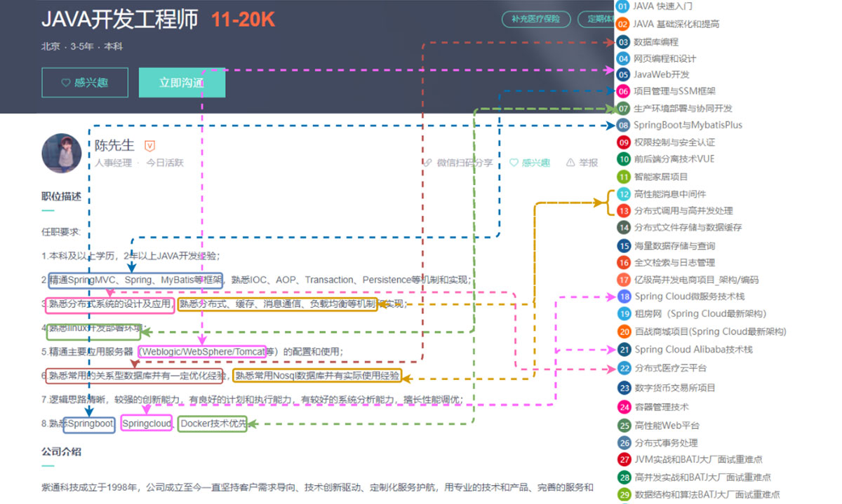Click the course title SpringBoot与MybatisPlus
Image resolution: width=842 pixels, height=504 pixels.
(x=688, y=125)
